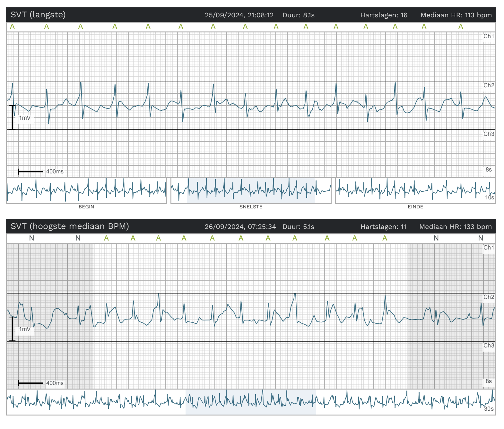The width and height of the screenshot is (504, 429).
Task: Click the Ch1 label in the SVT (langste) strip
Action: [x=489, y=36]
